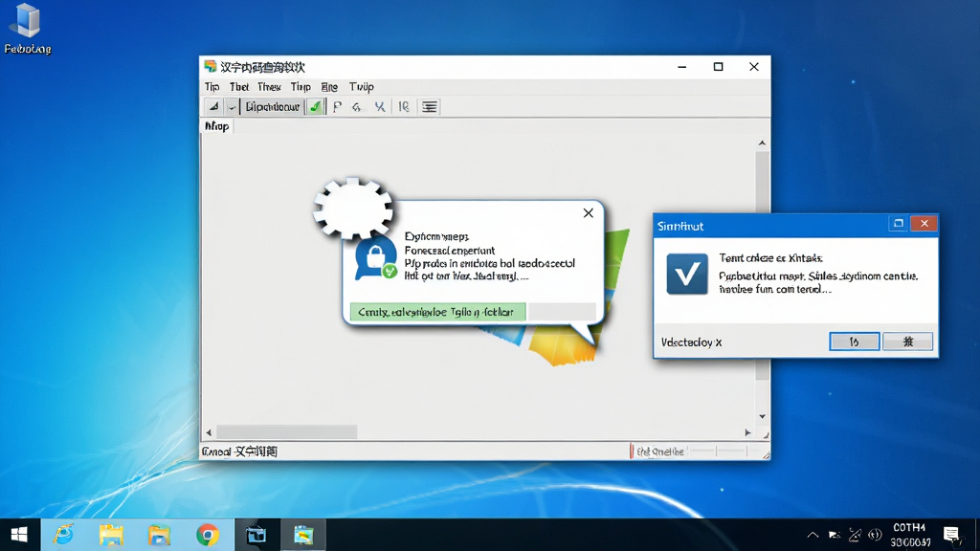
Task: Click the round tray icon left of the clock
Action: pyautogui.click(x=875, y=535)
